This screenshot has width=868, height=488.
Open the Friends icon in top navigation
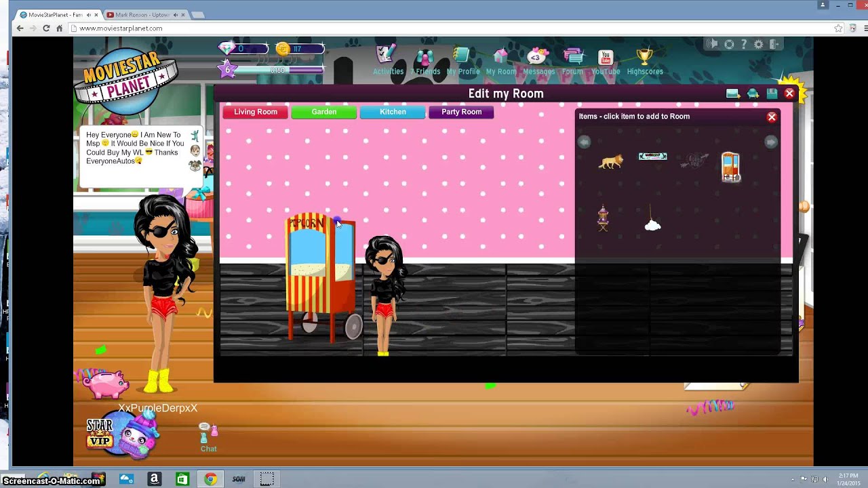425,57
